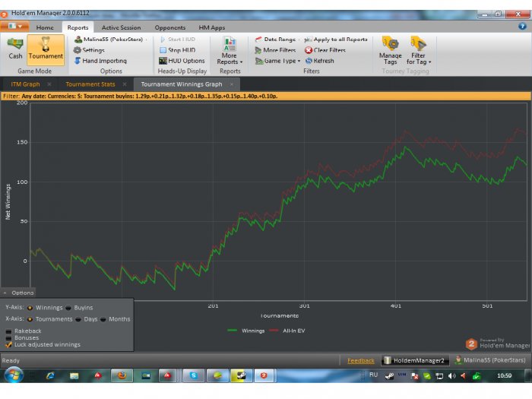Uncheck Luck adjusted winnings
The width and height of the screenshot is (532, 399).
click(8, 345)
